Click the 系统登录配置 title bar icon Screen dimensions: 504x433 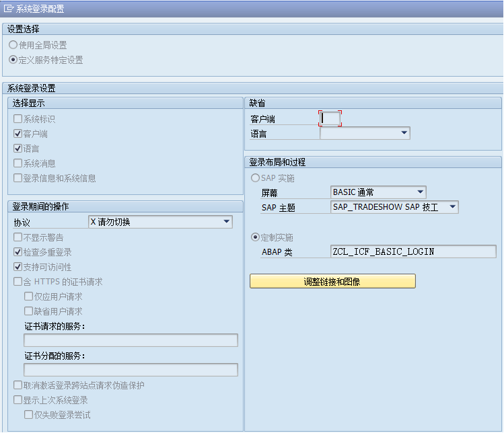click(x=9, y=9)
